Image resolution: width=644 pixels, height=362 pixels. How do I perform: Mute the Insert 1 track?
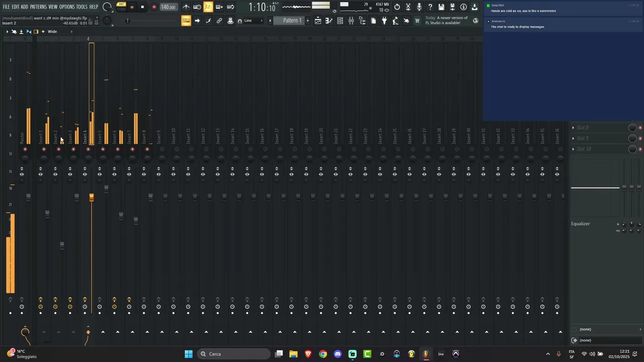tap(44, 149)
